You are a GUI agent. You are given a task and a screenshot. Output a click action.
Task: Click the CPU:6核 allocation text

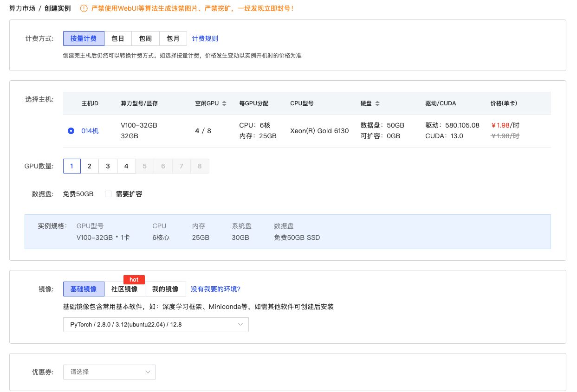coord(255,125)
